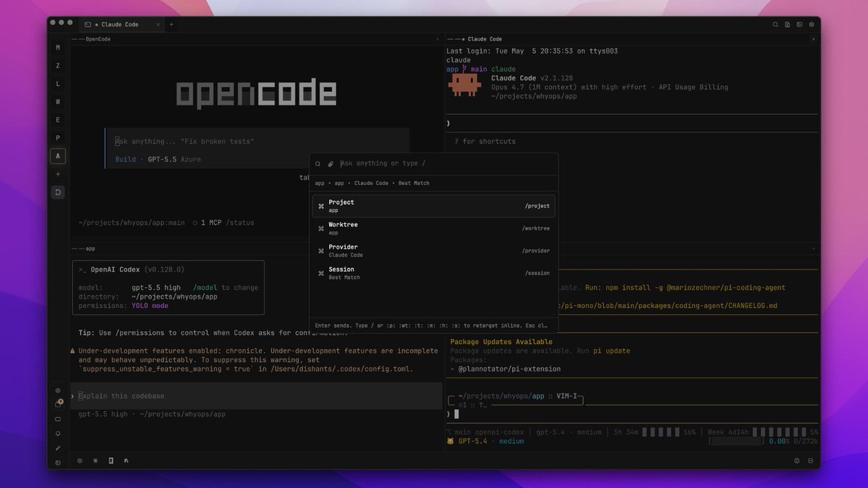The width and height of the screenshot is (868, 488).
Task: Click the first circular icon in bottom bar
Action: click(80, 461)
